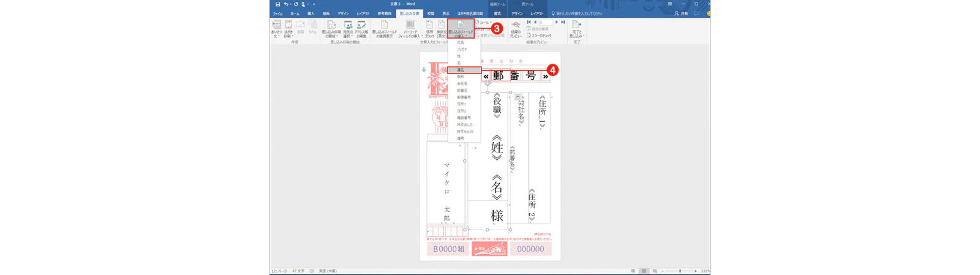Viewport: 980px width, 275px height.
Task: Toggle 差し込みフィールドの強調表示 highlight fields
Action: pos(385,29)
